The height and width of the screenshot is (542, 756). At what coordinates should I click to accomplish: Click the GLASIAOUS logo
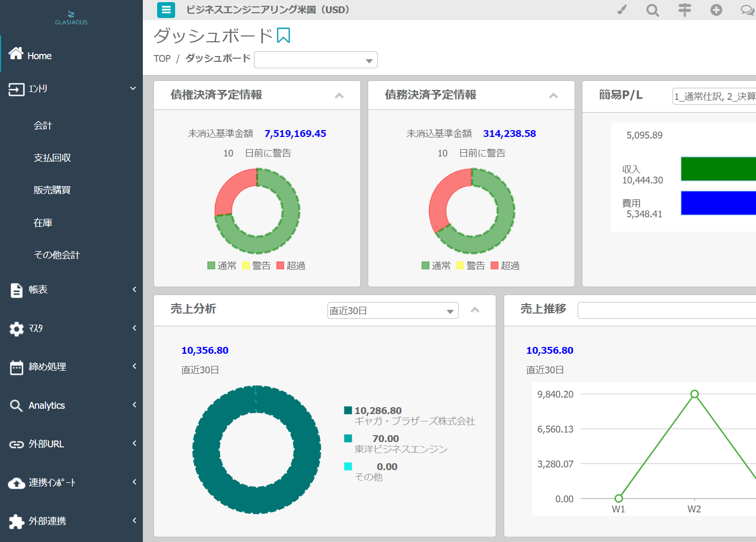click(71, 17)
